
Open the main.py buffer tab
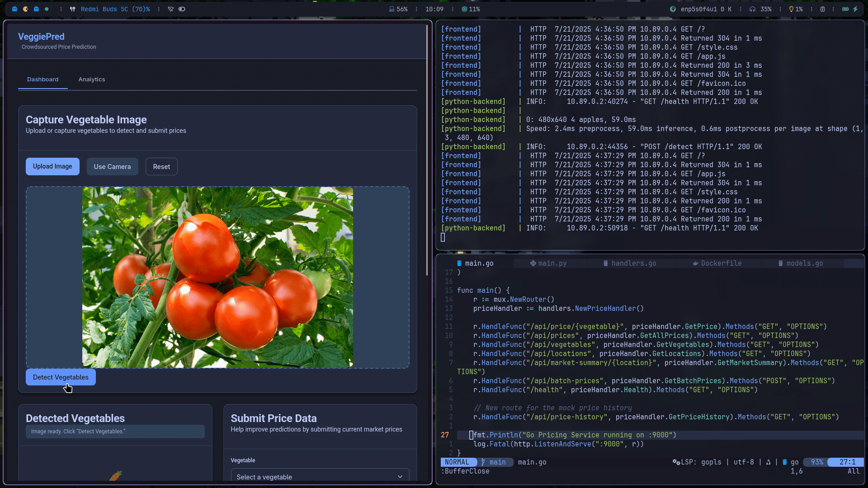coord(548,263)
